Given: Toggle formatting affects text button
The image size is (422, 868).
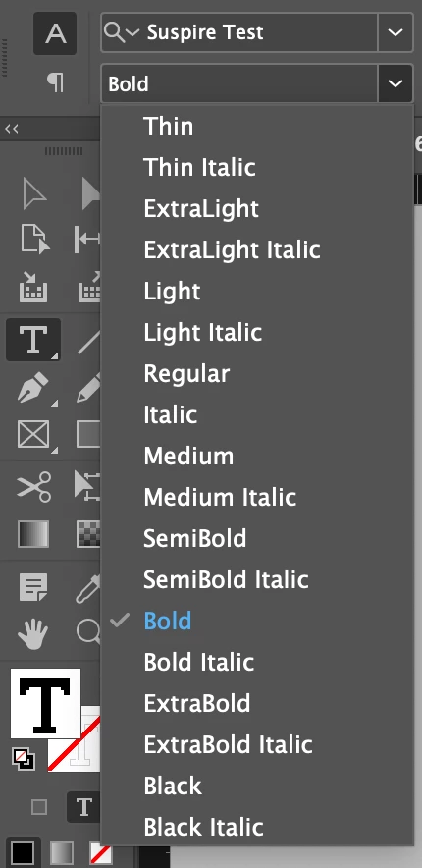Looking at the screenshot, I should tap(83, 808).
